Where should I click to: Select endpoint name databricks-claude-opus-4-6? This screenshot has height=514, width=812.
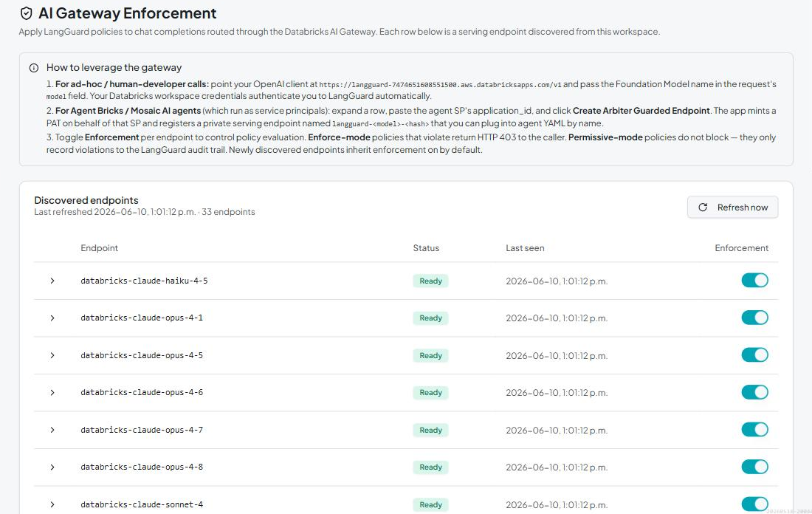[x=142, y=393]
